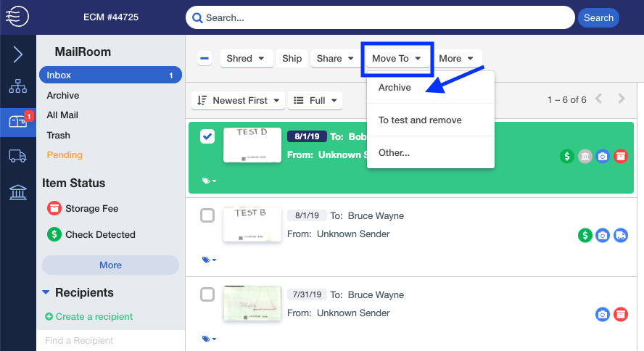This screenshot has height=351, width=644.
Task: Go to previous page arrow
Action: tap(599, 99)
